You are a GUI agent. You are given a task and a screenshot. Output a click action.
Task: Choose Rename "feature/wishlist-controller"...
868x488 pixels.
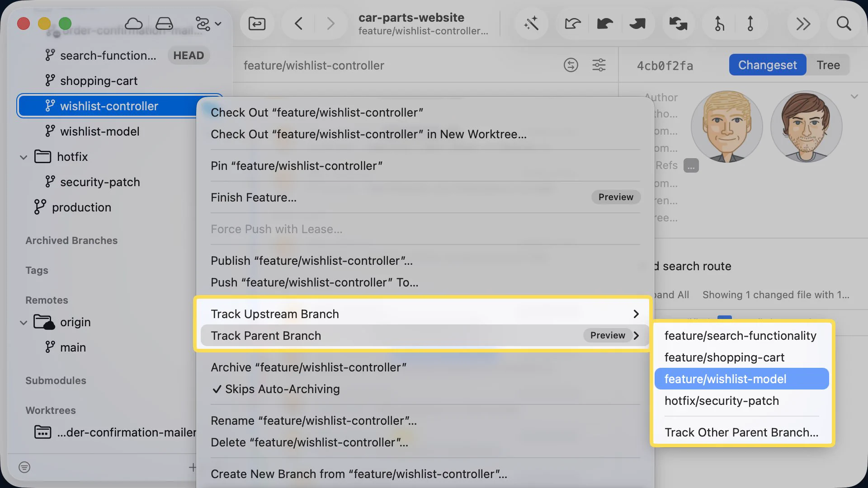(x=425, y=421)
